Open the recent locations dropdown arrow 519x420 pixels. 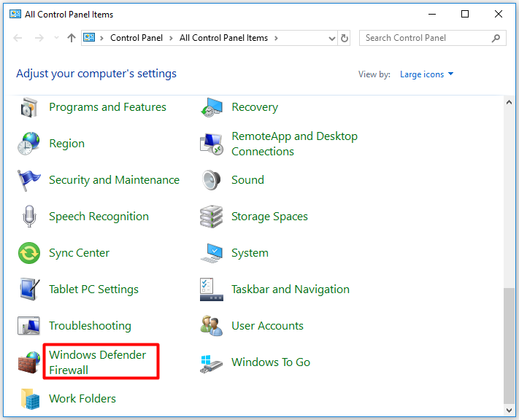(57, 38)
